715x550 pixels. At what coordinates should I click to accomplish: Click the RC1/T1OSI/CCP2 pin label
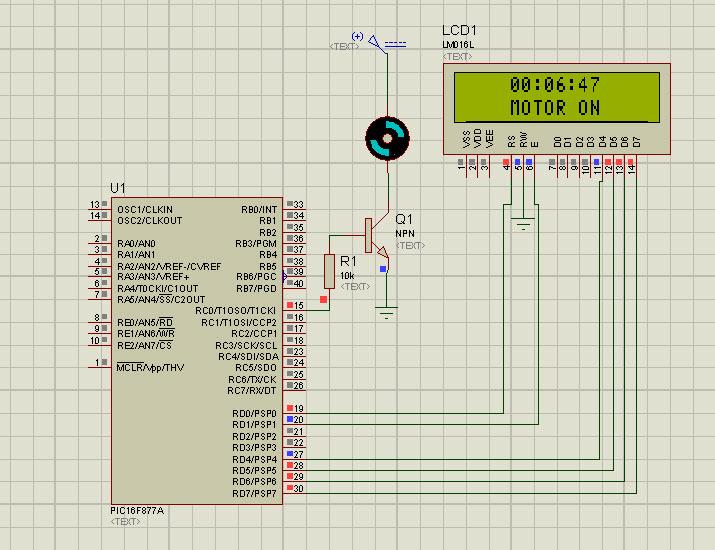[x=239, y=323]
